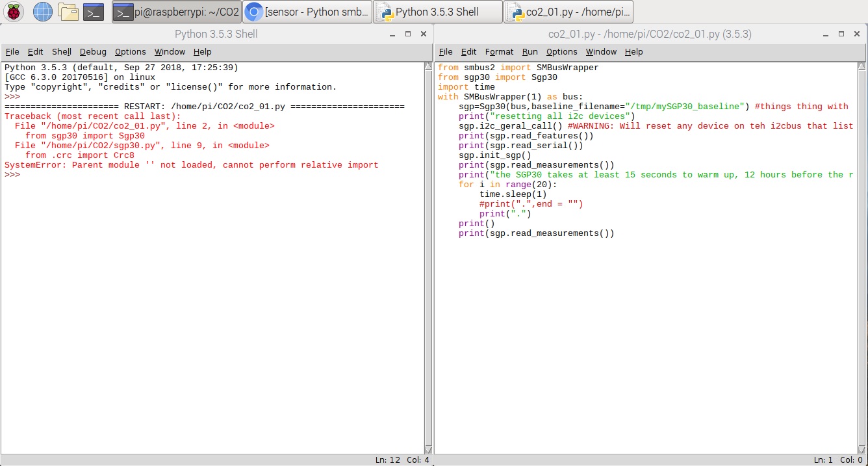Open Debug menu in Python Shell window
This screenshot has width=868, height=466.
(x=93, y=52)
